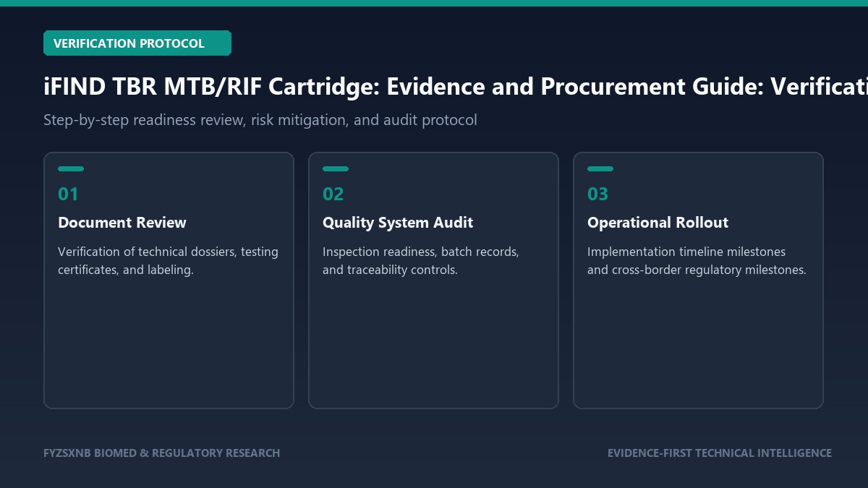Open the Quality System Audit heading
868x488 pixels.
coord(398,223)
